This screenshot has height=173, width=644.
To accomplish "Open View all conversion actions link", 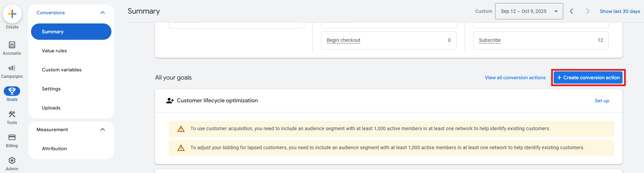I will 515,77.
